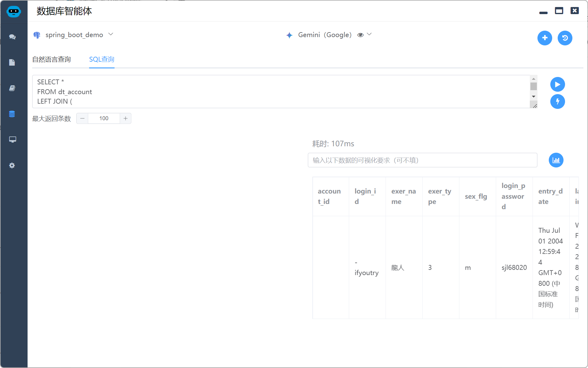
Task: Expand the spring_boot_demo database dropdown
Action: 111,34
